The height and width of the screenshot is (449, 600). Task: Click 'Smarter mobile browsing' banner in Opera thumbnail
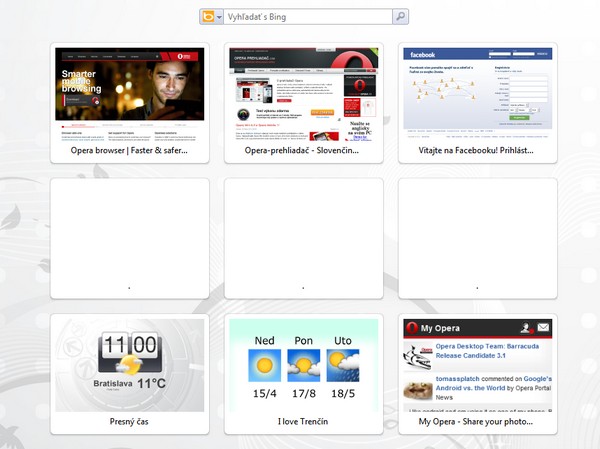point(82,81)
